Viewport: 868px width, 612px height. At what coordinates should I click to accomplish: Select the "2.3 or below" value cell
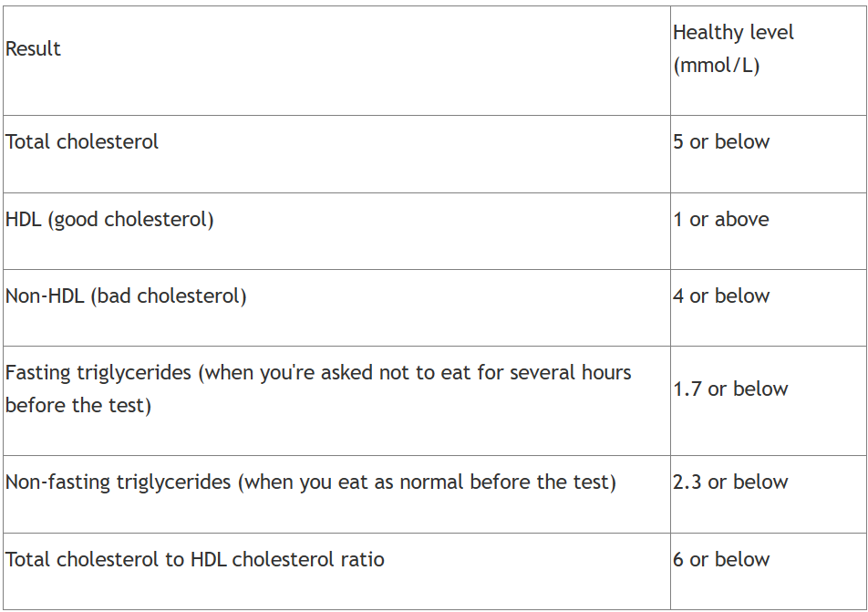point(769,494)
